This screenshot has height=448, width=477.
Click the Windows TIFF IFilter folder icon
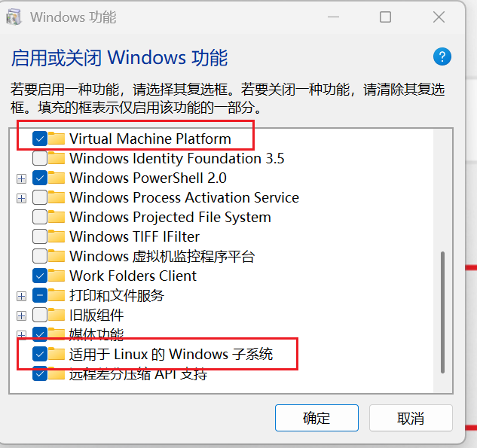pos(57,236)
